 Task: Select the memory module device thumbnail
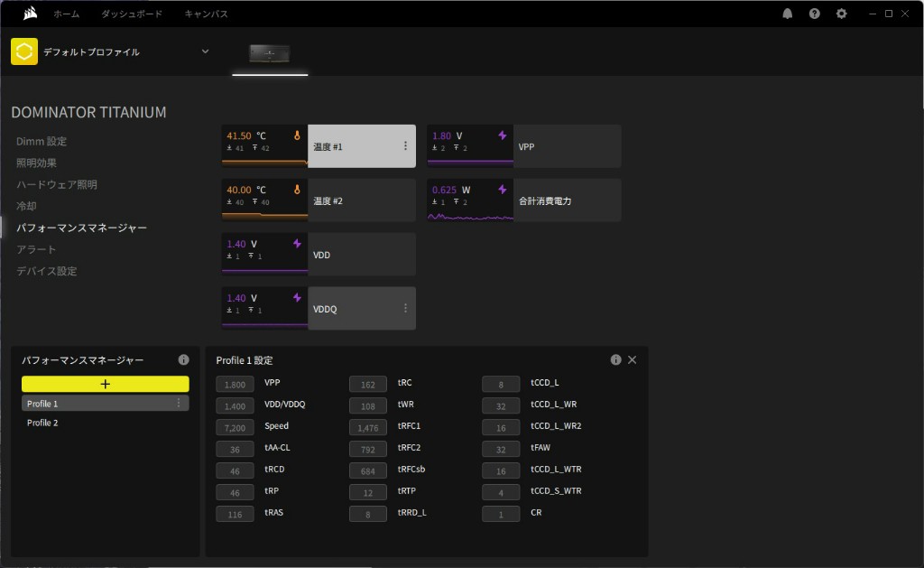coord(270,53)
